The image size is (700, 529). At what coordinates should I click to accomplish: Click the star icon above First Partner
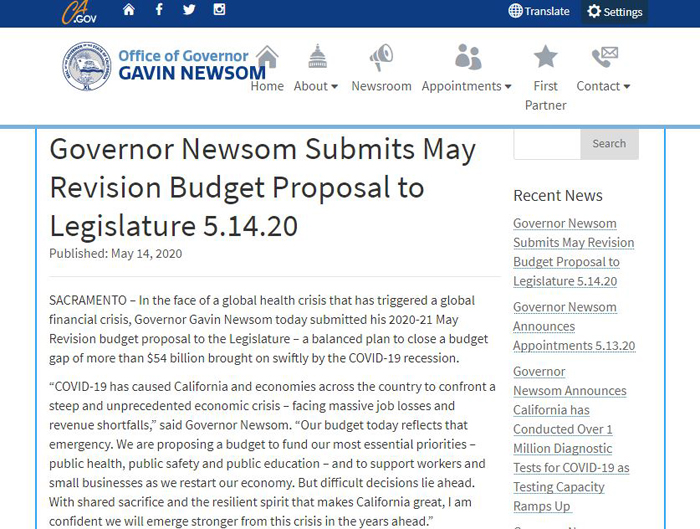click(x=546, y=56)
